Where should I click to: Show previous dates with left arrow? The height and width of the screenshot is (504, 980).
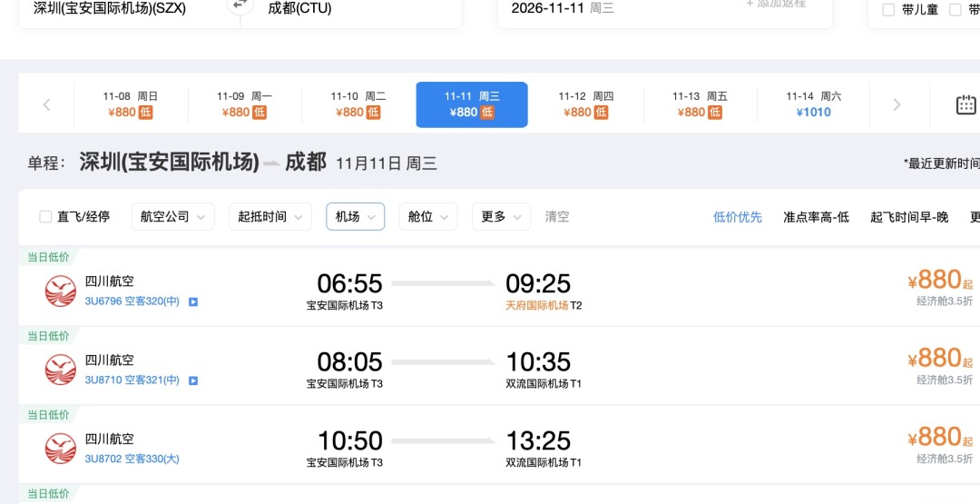[46, 104]
